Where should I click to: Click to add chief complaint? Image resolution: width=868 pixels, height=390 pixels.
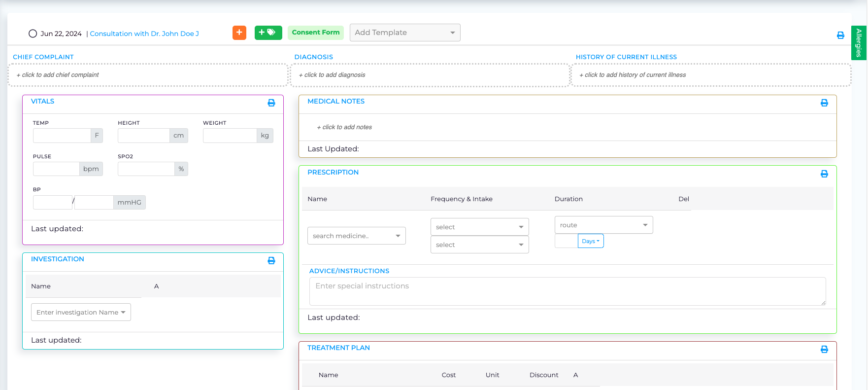pos(148,75)
